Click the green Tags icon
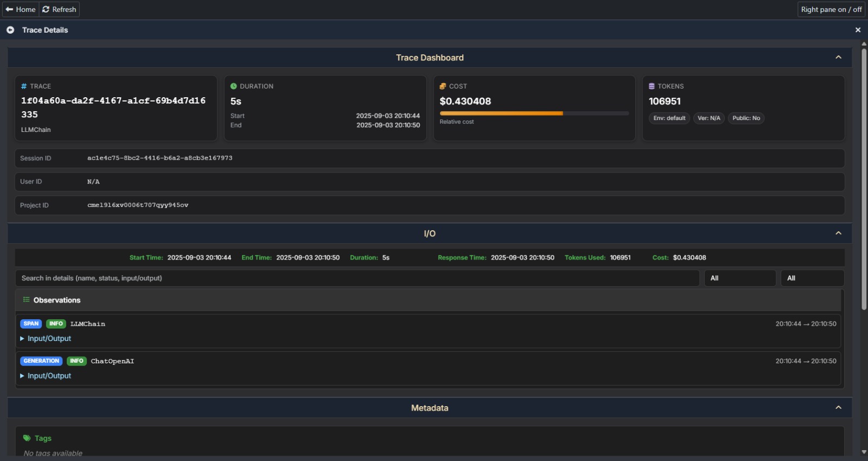Viewport: 868px width, 461px height. pyautogui.click(x=27, y=438)
